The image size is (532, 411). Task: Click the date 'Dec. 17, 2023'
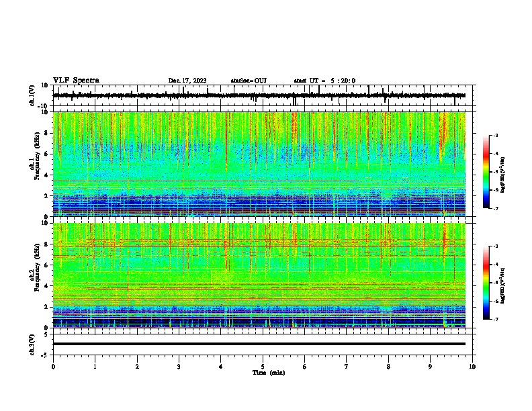click(x=187, y=81)
